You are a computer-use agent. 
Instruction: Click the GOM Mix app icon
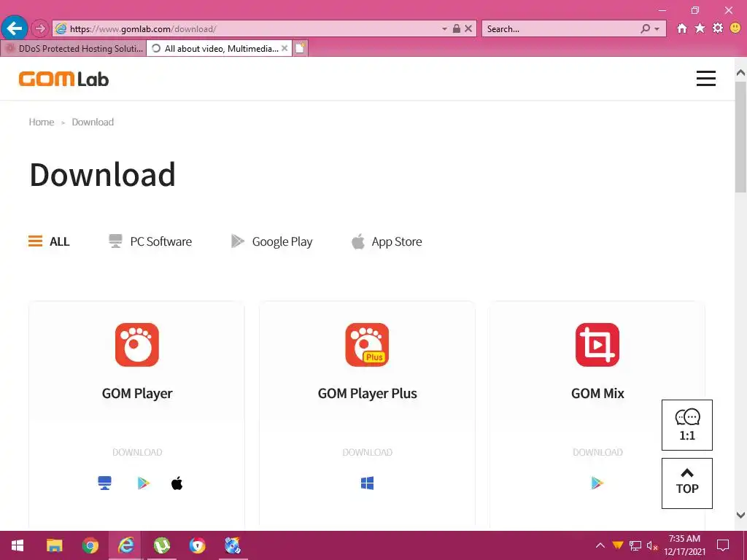tap(597, 345)
